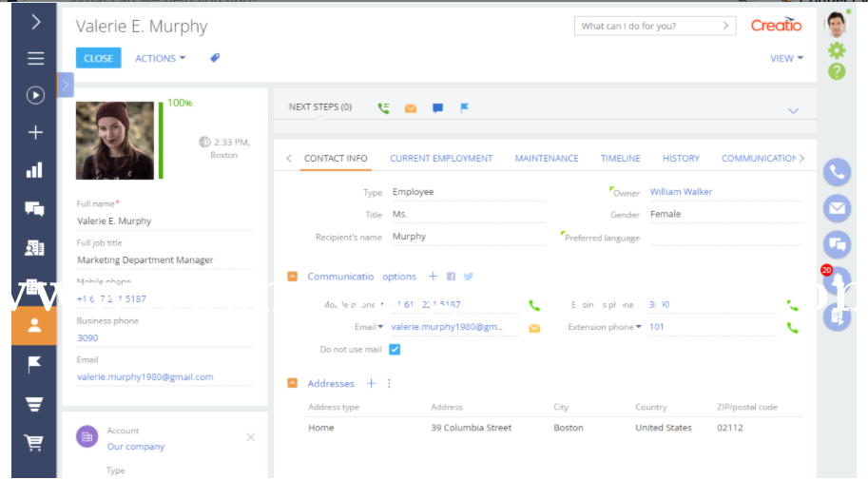Switch to the Timeline tab

click(x=621, y=159)
